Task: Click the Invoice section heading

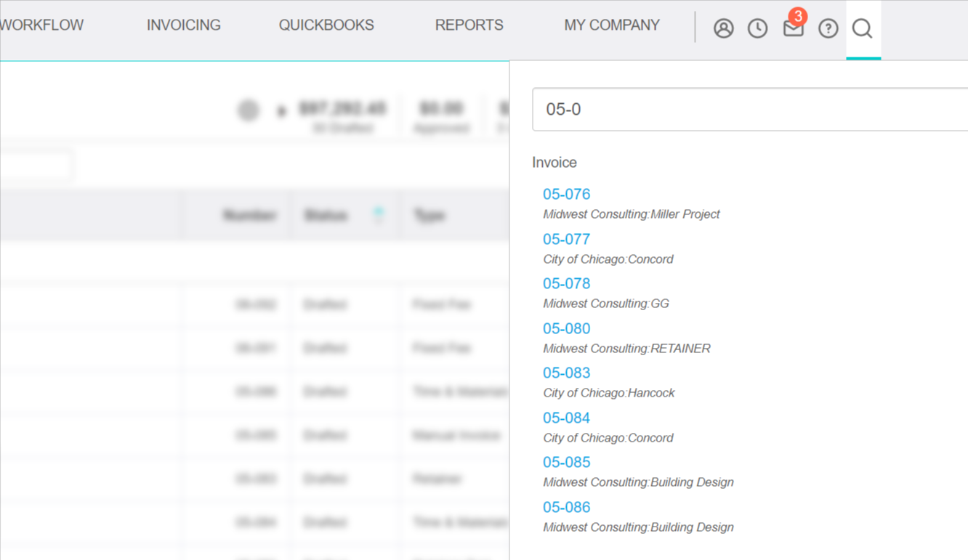Action: 554,163
